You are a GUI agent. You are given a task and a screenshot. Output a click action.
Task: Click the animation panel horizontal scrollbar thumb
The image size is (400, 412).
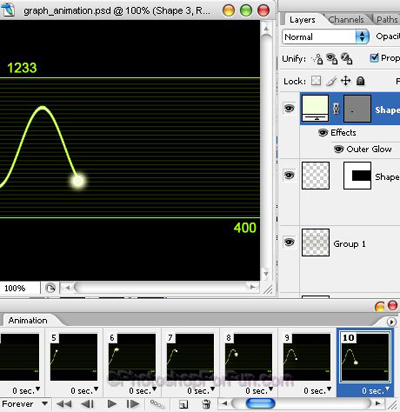coord(260,404)
